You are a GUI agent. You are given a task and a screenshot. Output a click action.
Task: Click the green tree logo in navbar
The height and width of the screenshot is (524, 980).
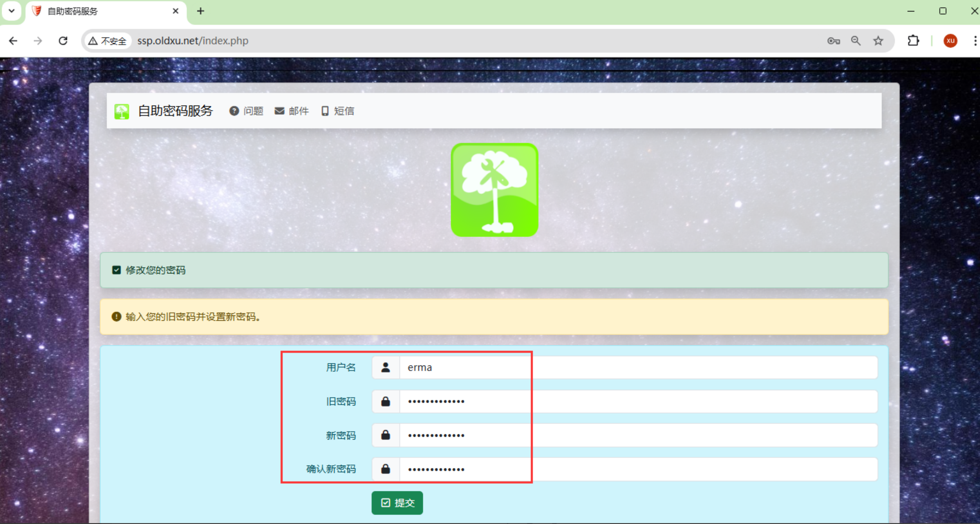[122, 112]
